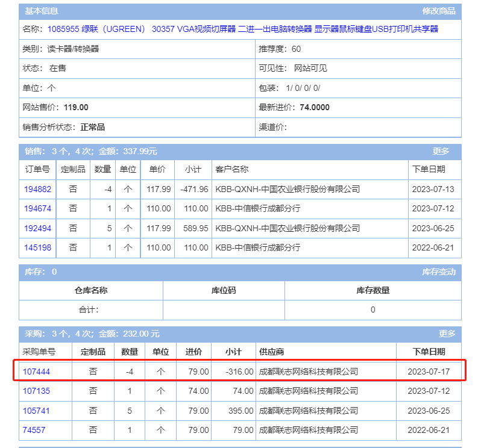Open 更多 link in purchase section
This screenshot has height=448, width=484.
(447, 334)
